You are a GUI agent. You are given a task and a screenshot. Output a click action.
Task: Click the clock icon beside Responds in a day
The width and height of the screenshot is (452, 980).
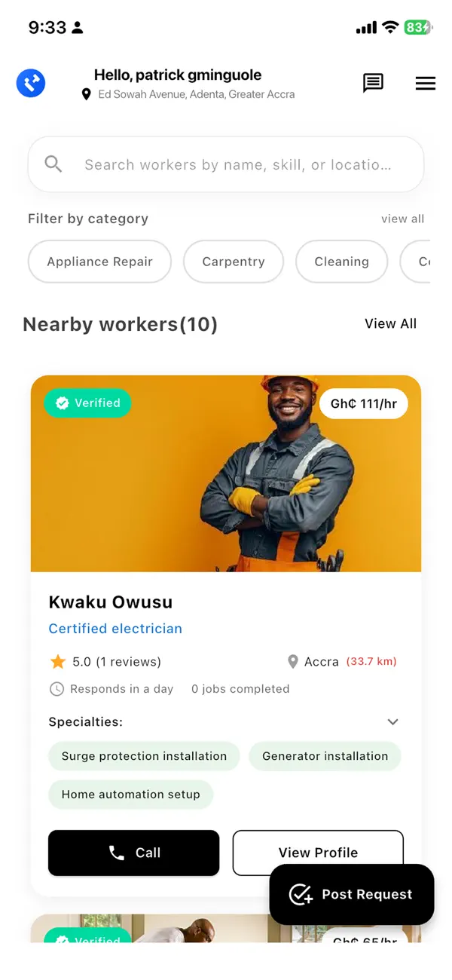click(x=57, y=688)
